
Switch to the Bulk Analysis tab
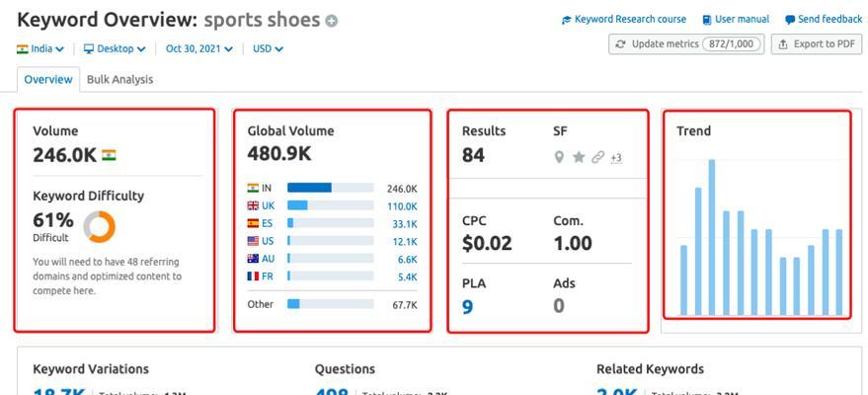pyautogui.click(x=119, y=79)
